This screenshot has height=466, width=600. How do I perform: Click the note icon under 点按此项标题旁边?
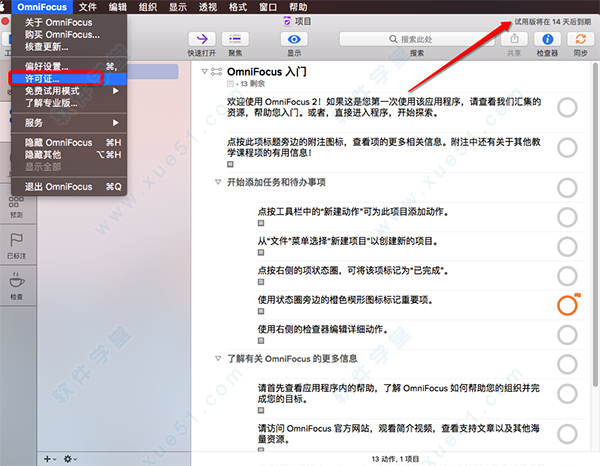[230, 164]
